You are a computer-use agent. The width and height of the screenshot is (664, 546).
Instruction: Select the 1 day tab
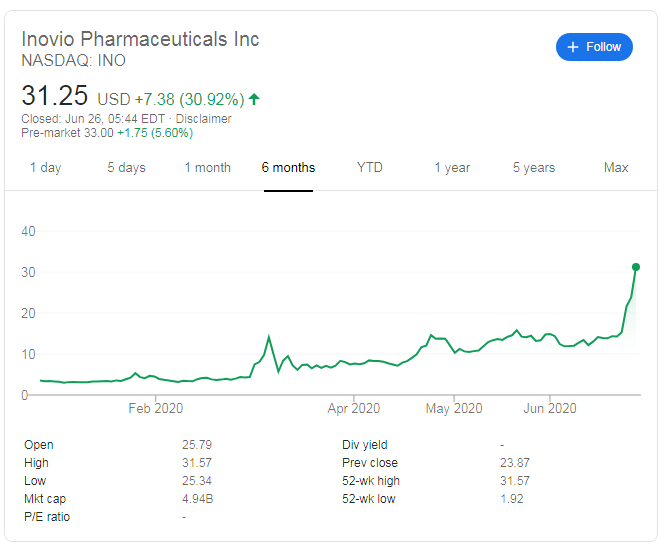(46, 168)
